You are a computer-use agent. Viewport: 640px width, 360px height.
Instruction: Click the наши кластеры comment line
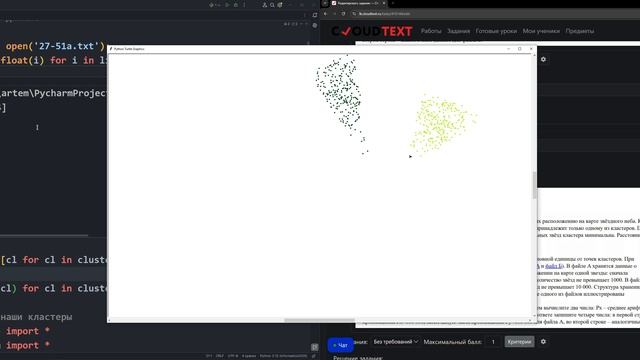(x=36, y=317)
